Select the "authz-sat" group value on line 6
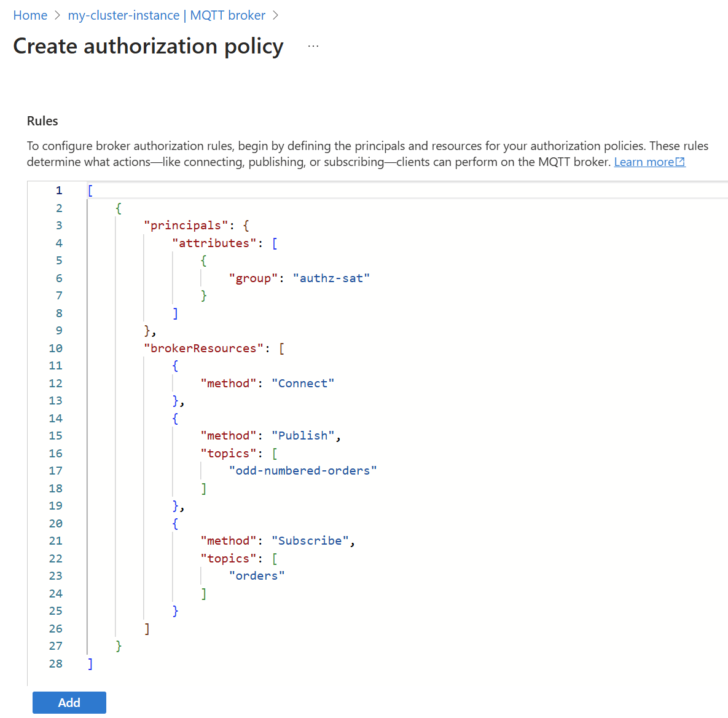The height and width of the screenshot is (718, 728). [x=332, y=278]
